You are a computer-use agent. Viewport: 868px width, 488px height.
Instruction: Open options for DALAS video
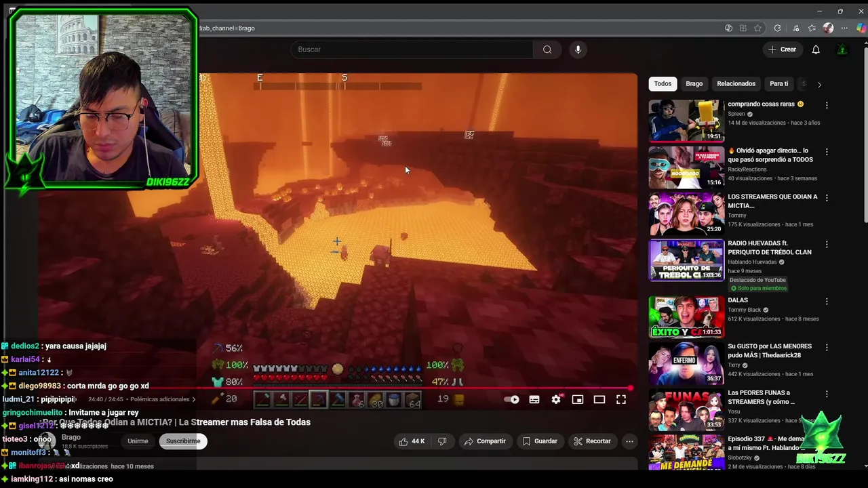click(827, 301)
